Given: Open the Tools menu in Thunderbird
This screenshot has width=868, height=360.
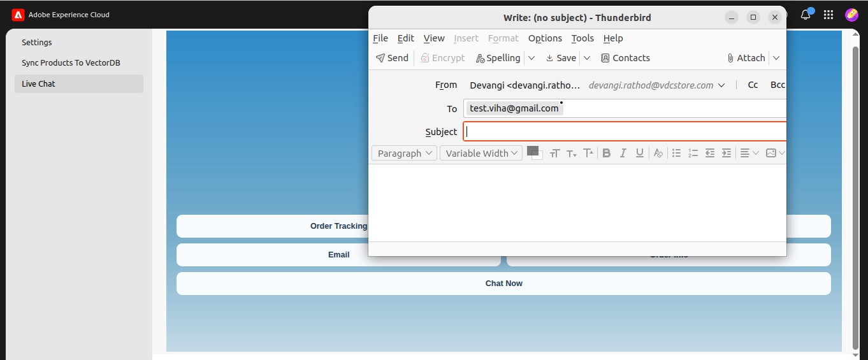Looking at the screenshot, I should (x=582, y=38).
